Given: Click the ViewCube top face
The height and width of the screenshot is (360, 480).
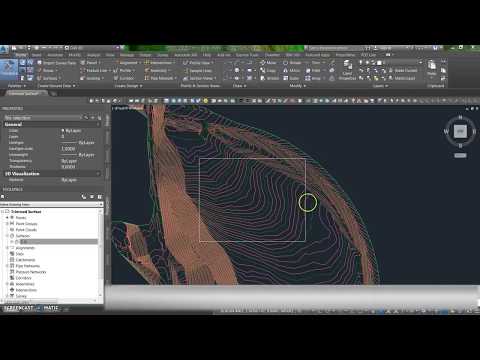Looking at the screenshot, I should pos(460,131).
